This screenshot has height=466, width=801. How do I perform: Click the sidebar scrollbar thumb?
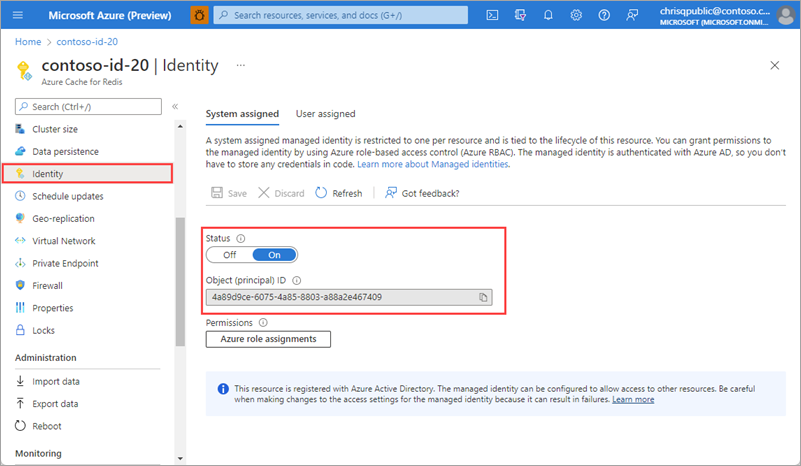[x=180, y=282]
